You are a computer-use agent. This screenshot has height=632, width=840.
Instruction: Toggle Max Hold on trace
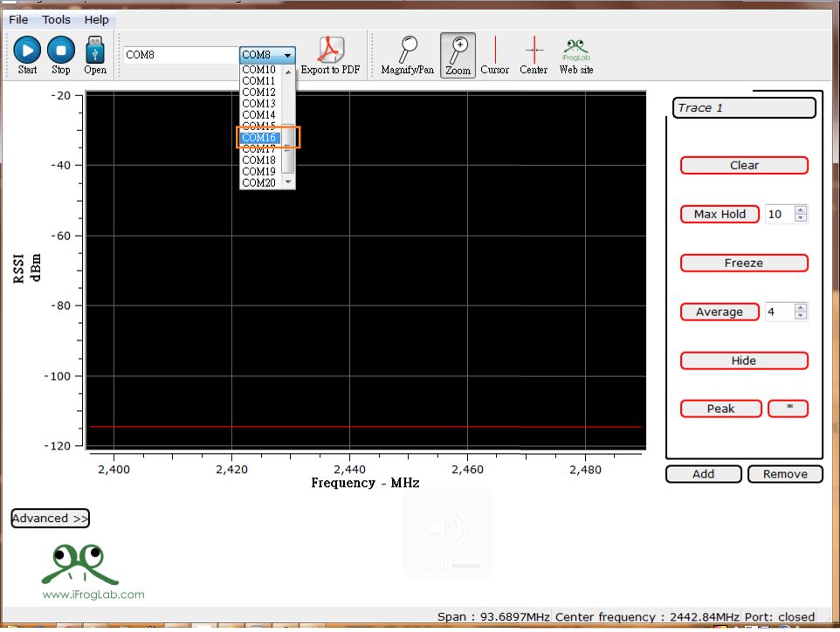tap(720, 214)
